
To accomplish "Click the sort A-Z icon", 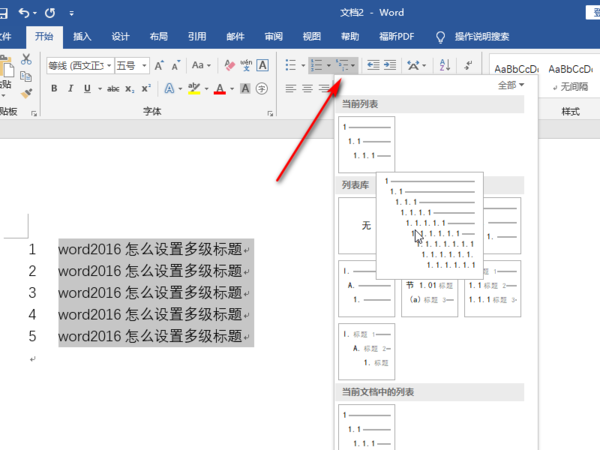I will pos(445,65).
